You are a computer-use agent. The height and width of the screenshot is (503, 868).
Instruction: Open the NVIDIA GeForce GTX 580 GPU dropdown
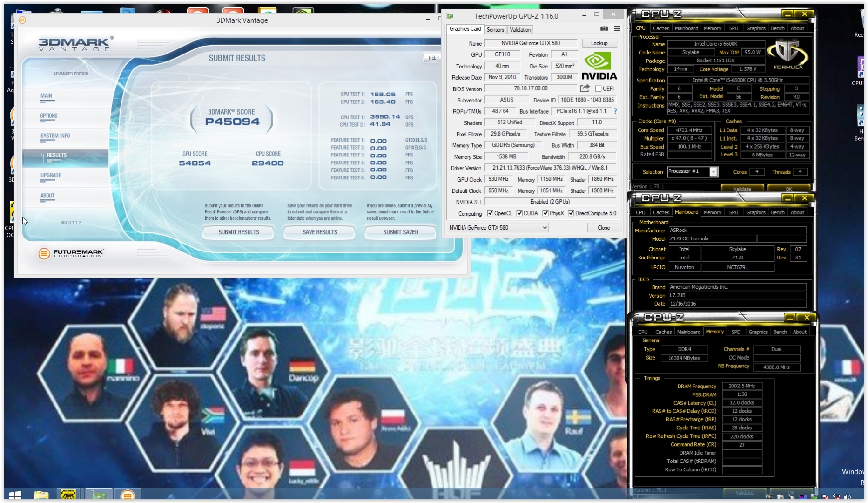(498, 228)
